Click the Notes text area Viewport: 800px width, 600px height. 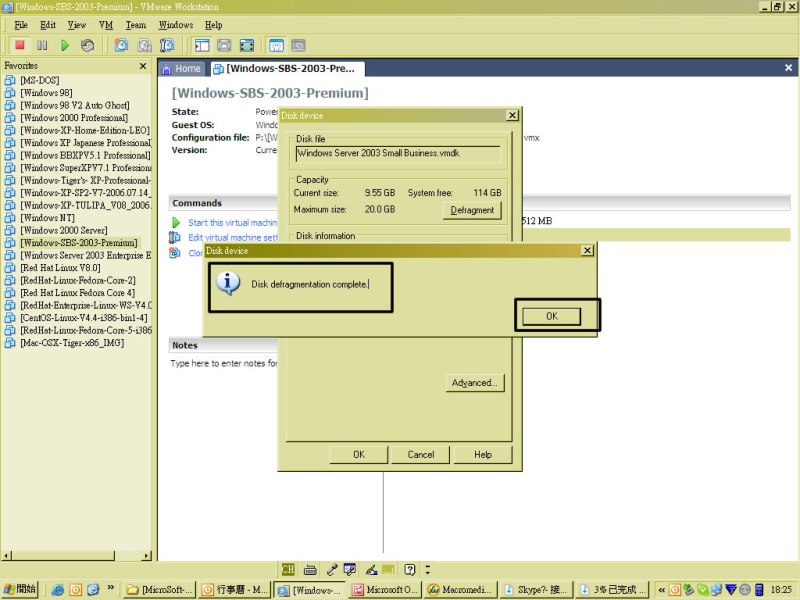(x=224, y=363)
